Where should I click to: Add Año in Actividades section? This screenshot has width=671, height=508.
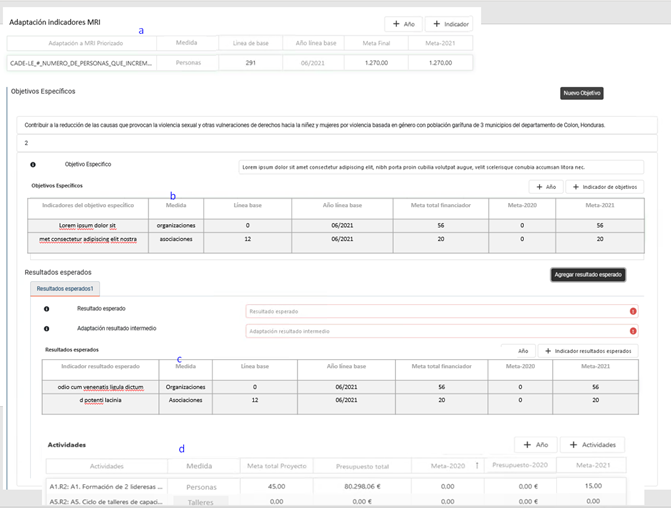pyautogui.click(x=536, y=445)
